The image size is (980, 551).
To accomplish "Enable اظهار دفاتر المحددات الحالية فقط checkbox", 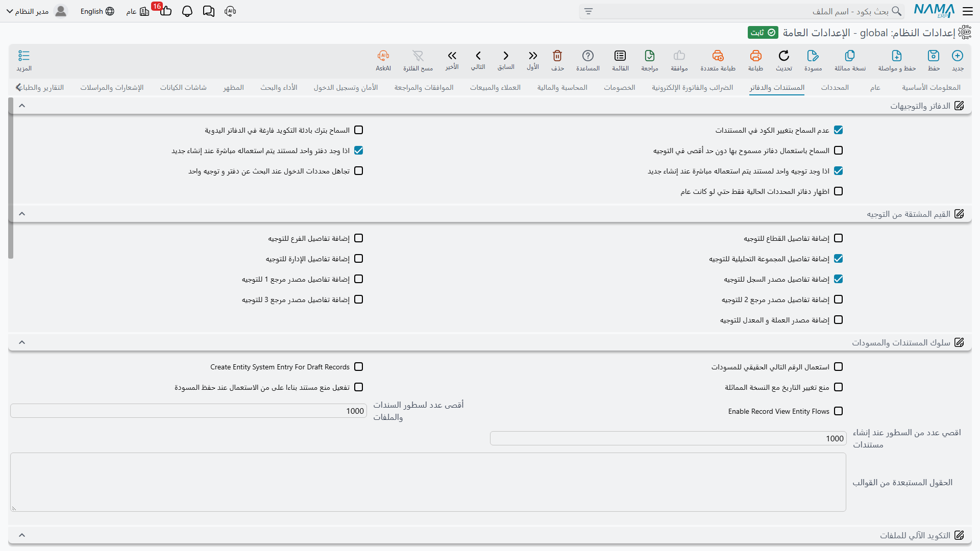I will [x=838, y=191].
